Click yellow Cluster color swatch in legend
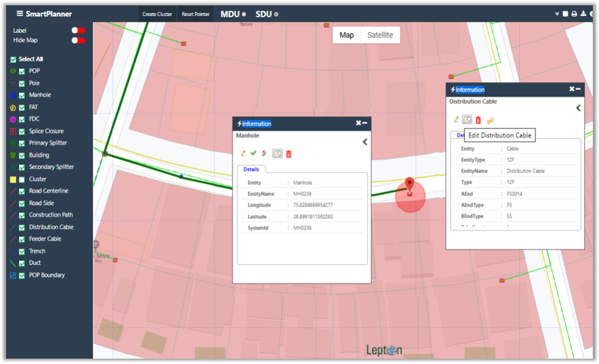This screenshot has height=364, width=599. coord(13,180)
